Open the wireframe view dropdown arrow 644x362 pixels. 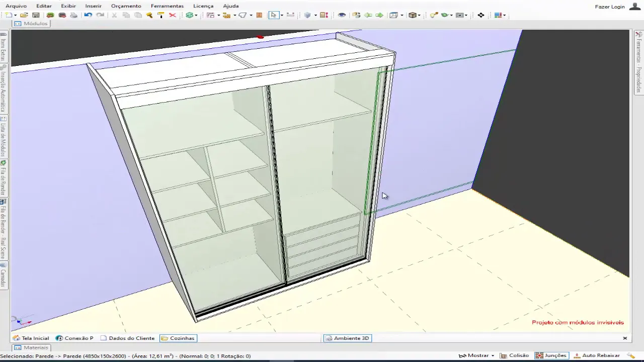(x=401, y=15)
